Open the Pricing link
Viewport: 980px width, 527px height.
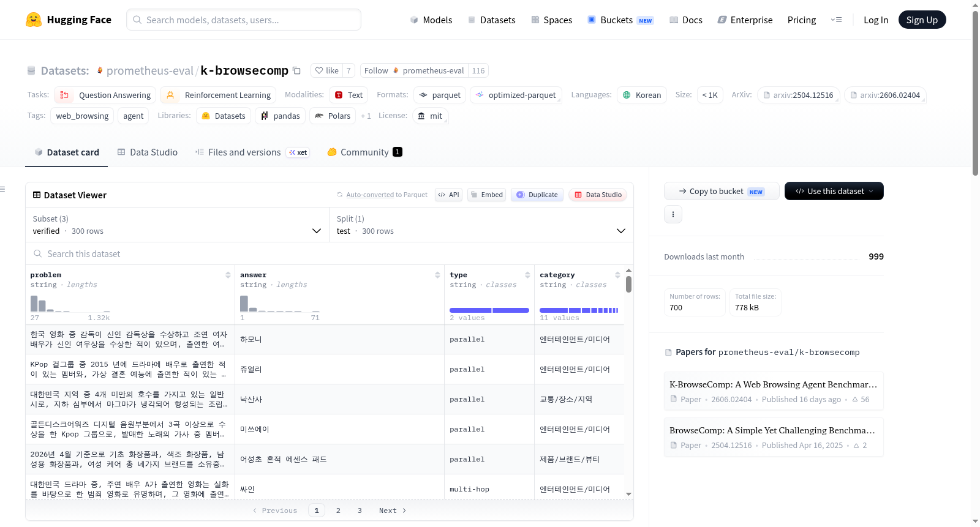click(802, 20)
